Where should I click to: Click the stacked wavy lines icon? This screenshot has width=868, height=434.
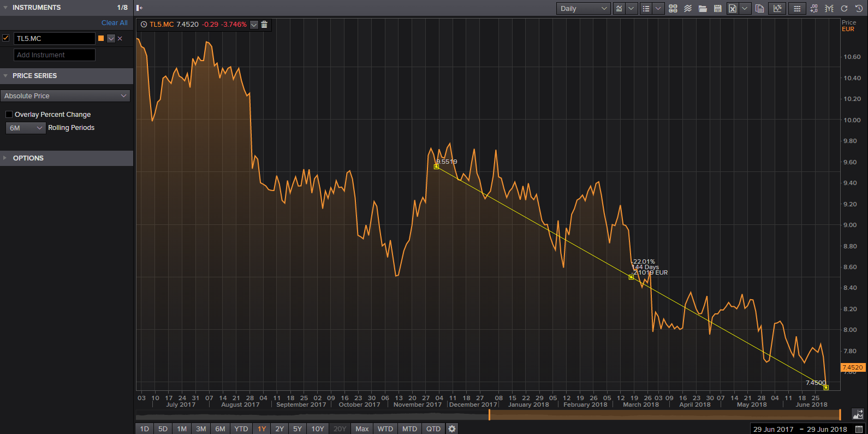(688, 8)
